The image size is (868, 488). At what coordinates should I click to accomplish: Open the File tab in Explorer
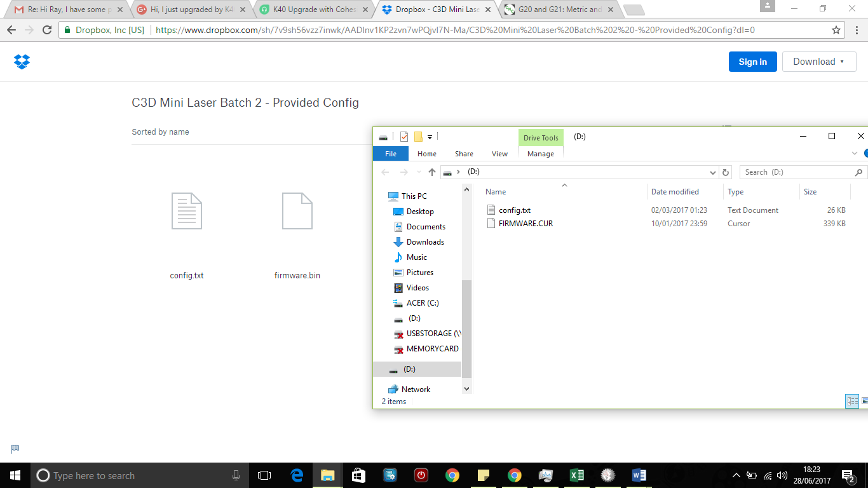tap(391, 154)
